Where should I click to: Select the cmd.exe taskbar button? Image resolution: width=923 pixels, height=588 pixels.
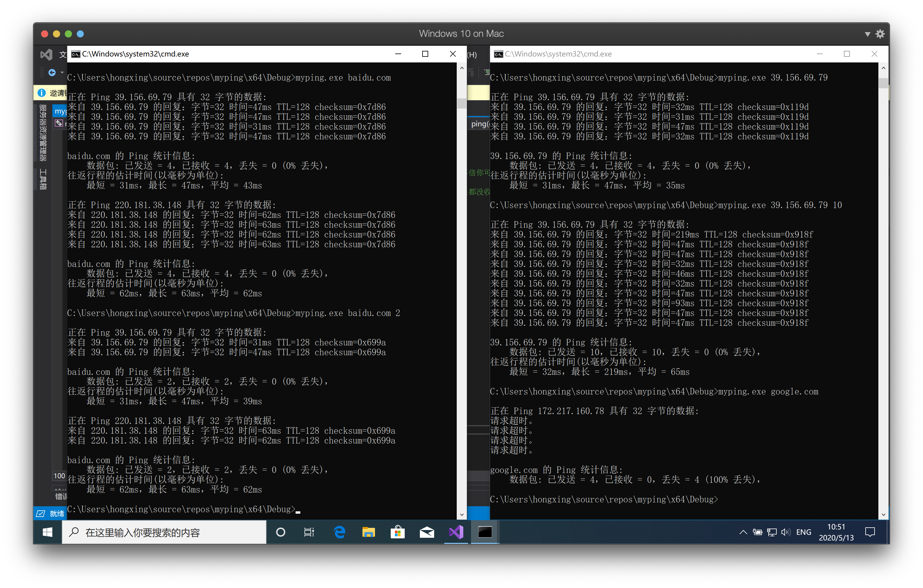point(485,532)
